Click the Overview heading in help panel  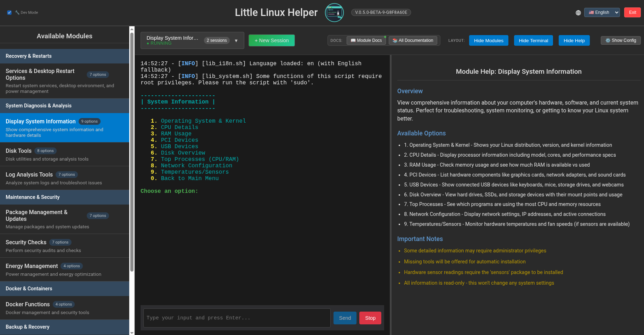pyautogui.click(x=410, y=91)
